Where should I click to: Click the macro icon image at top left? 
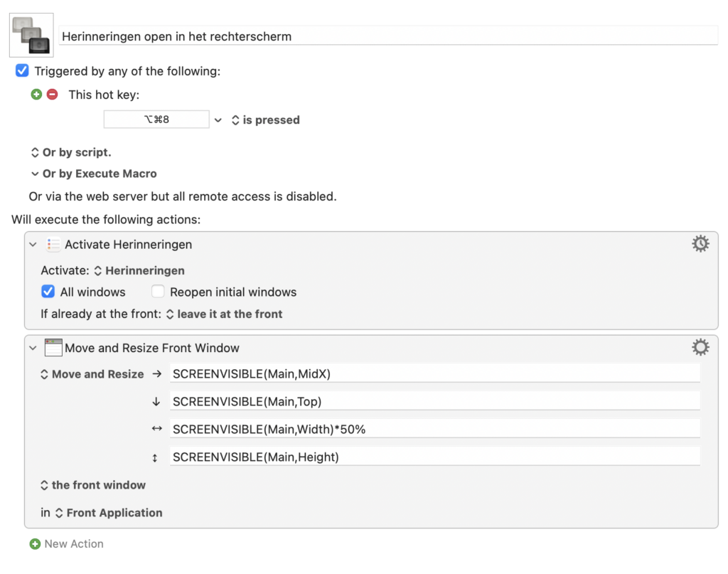coord(31,36)
